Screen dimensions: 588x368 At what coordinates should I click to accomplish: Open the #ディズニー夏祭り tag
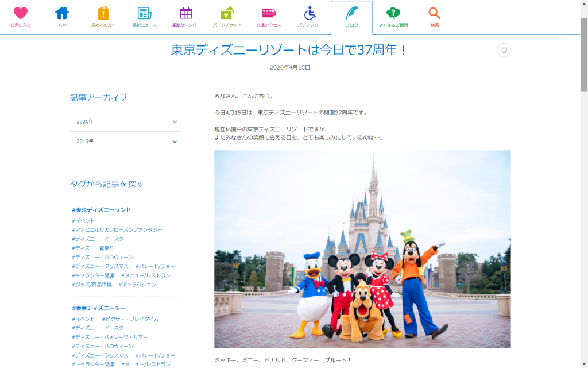pos(92,248)
